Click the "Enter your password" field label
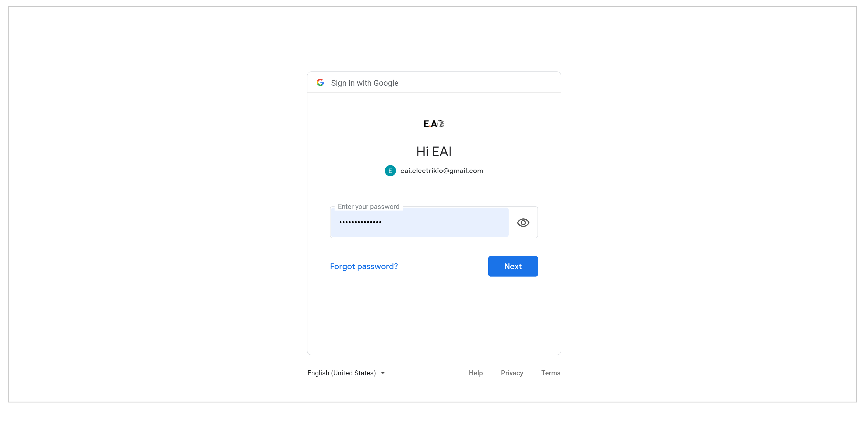Image resolution: width=868 pixels, height=426 pixels. 368,207
